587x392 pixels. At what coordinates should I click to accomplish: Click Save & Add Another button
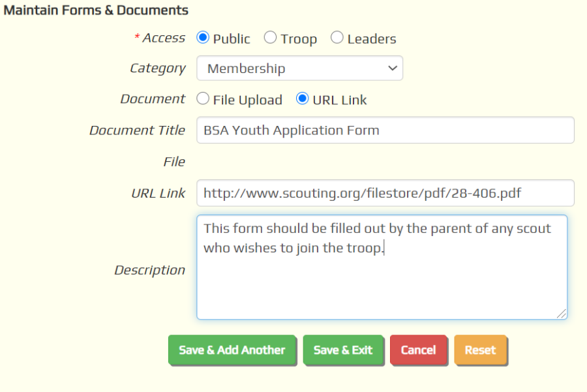tap(232, 350)
